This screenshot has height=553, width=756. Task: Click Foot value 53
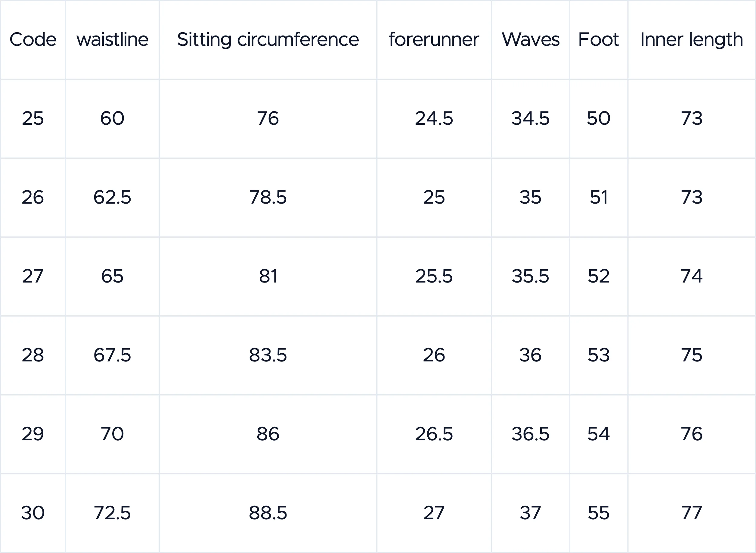click(x=598, y=355)
